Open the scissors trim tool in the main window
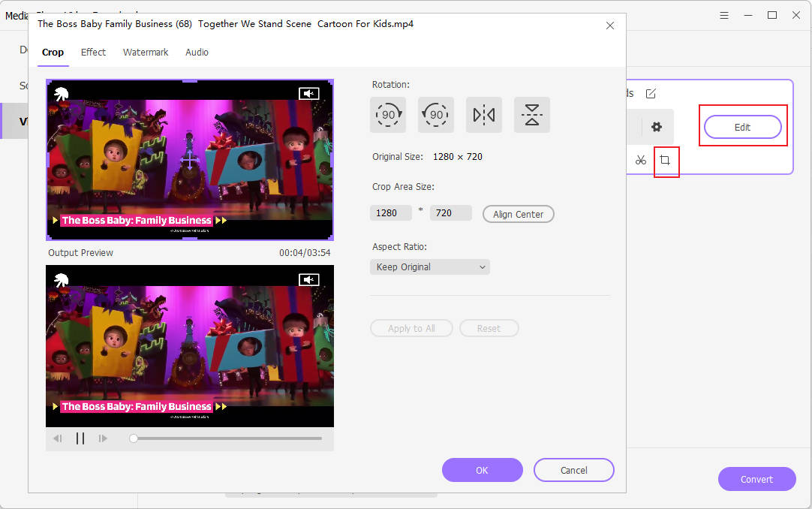The width and height of the screenshot is (812, 509). [x=641, y=161]
